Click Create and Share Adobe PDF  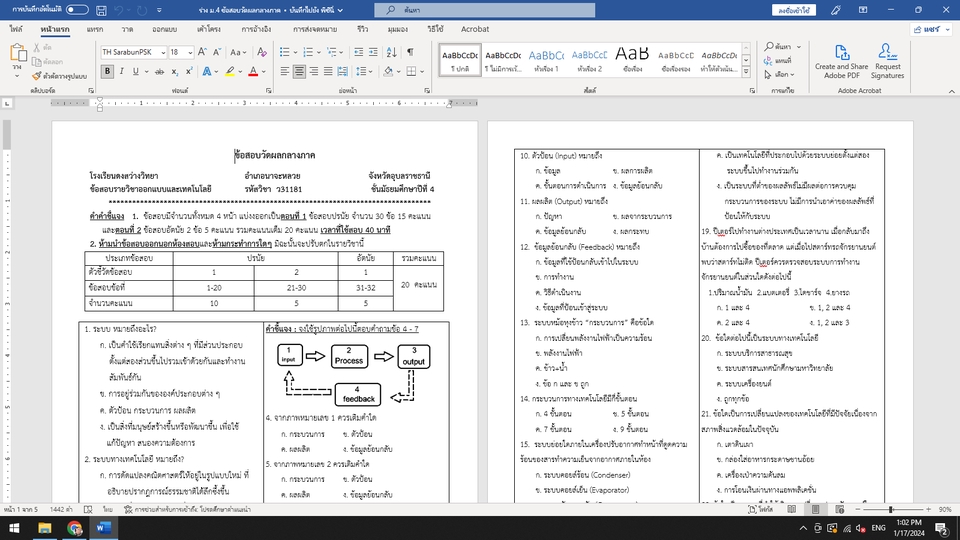(x=841, y=61)
